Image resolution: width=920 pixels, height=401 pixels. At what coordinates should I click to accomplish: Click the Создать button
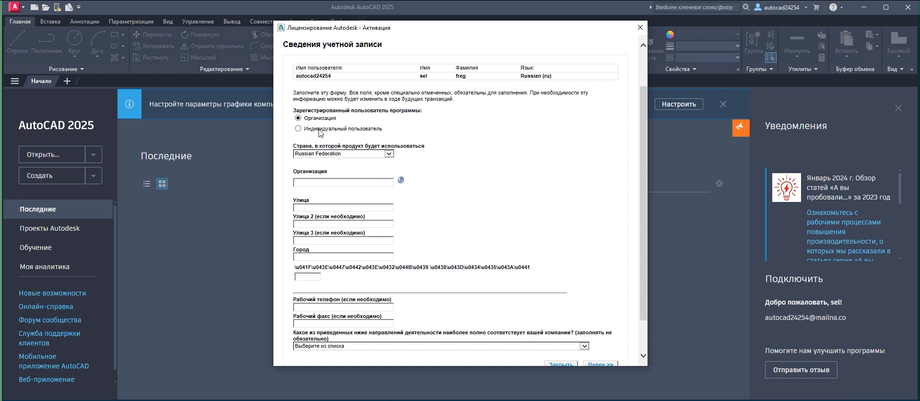(52, 176)
